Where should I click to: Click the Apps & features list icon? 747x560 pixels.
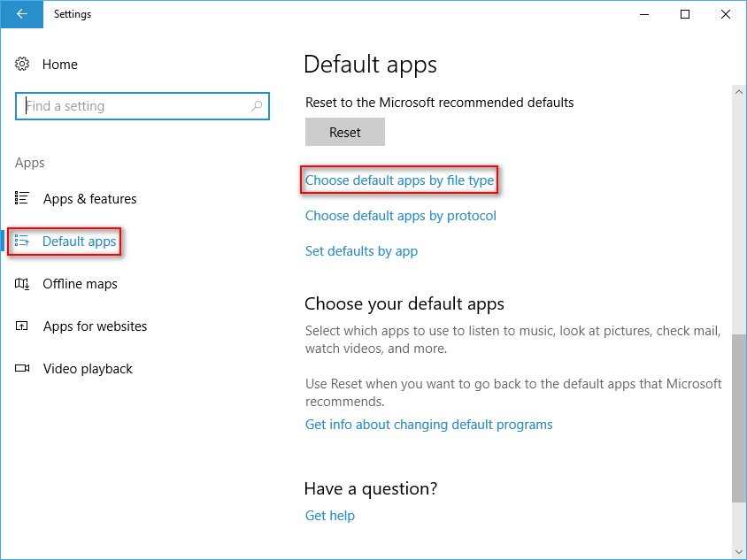pyautogui.click(x=23, y=198)
